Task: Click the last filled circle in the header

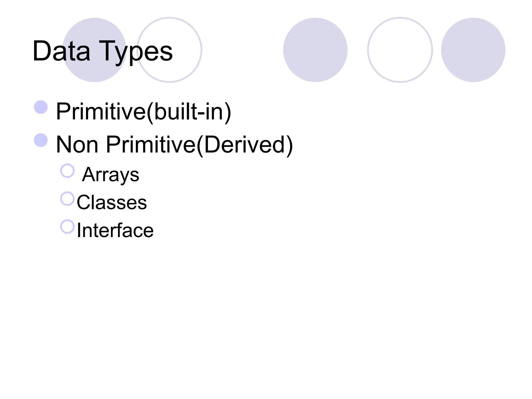Action: point(473,50)
